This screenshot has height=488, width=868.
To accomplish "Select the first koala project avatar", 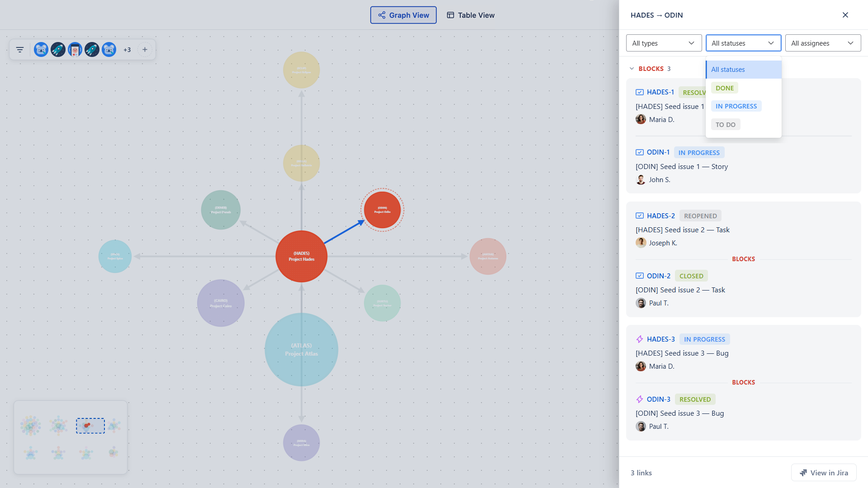I will pos(41,50).
